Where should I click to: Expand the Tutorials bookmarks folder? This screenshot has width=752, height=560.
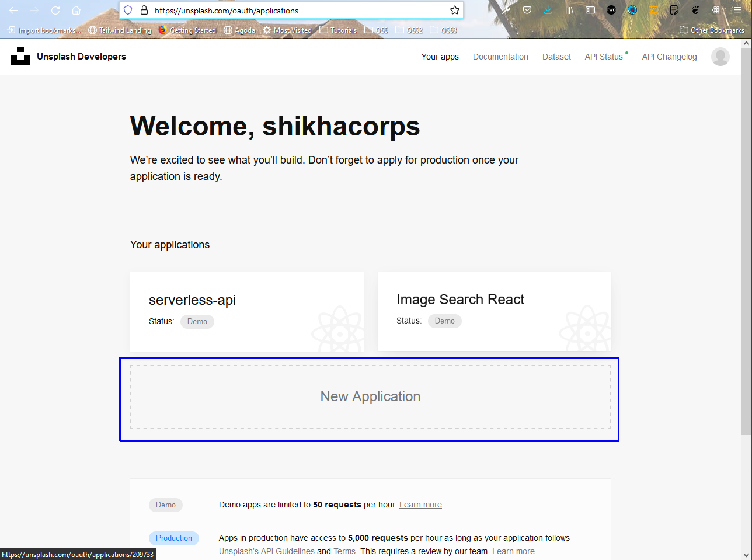(338, 30)
